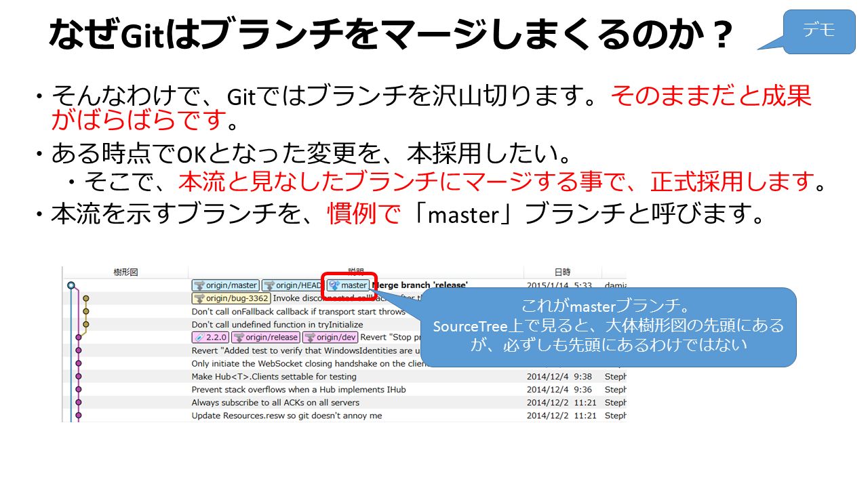Click the blue masterブランチ explanation callout
This screenshot has height=488, width=868.
point(608,327)
